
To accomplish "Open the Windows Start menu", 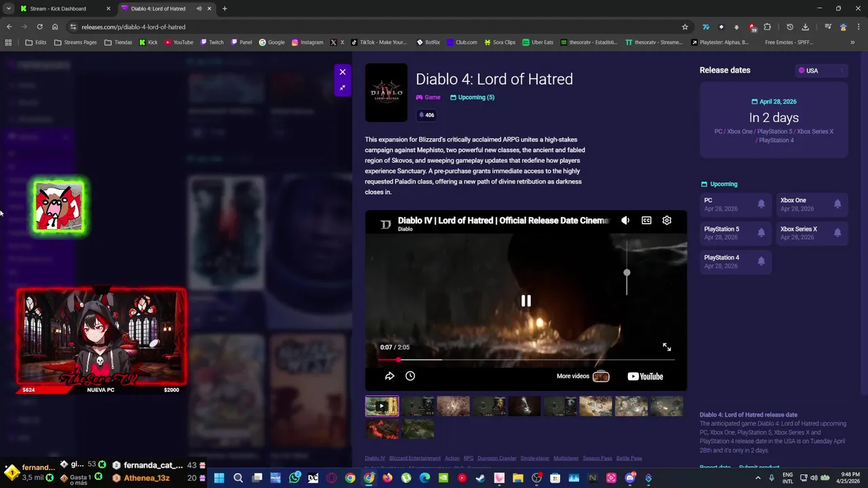I will tap(219, 478).
